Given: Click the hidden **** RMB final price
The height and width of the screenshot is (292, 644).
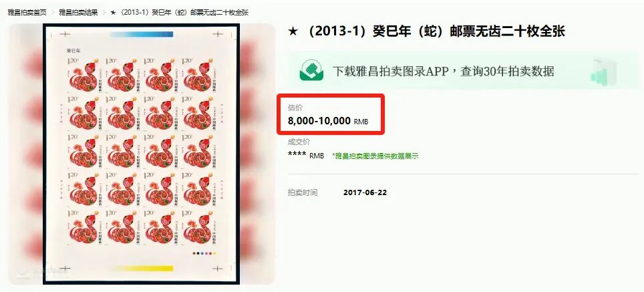Looking at the screenshot, I should pos(305,155).
